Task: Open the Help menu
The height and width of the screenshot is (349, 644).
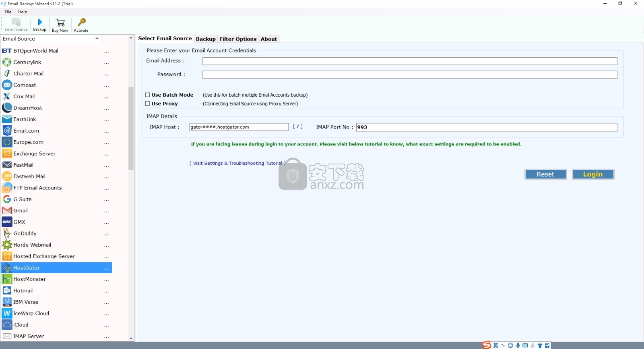Action: tap(23, 12)
